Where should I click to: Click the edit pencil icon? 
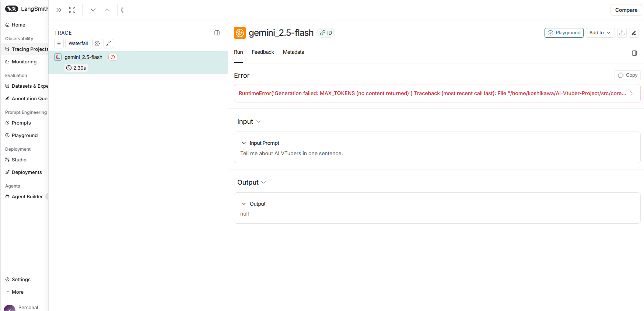634,33
